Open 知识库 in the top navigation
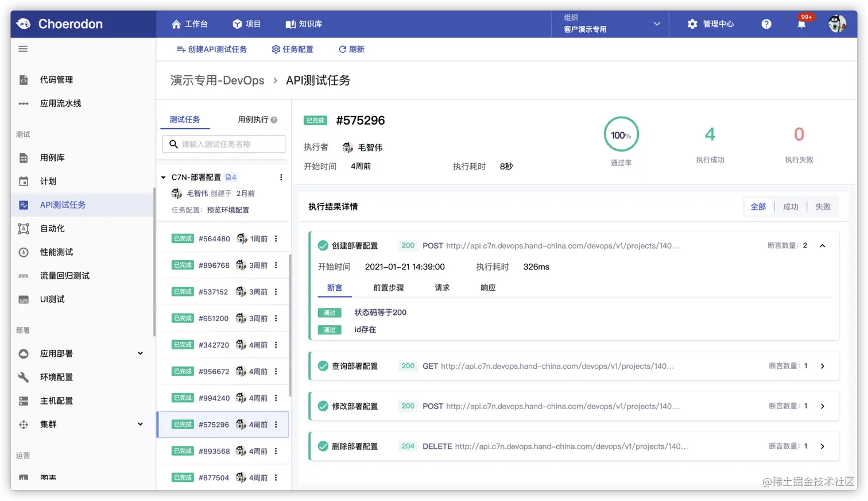Image resolution: width=868 pixels, height=501 pixels. pyautogui.click(x=304, y=24)
